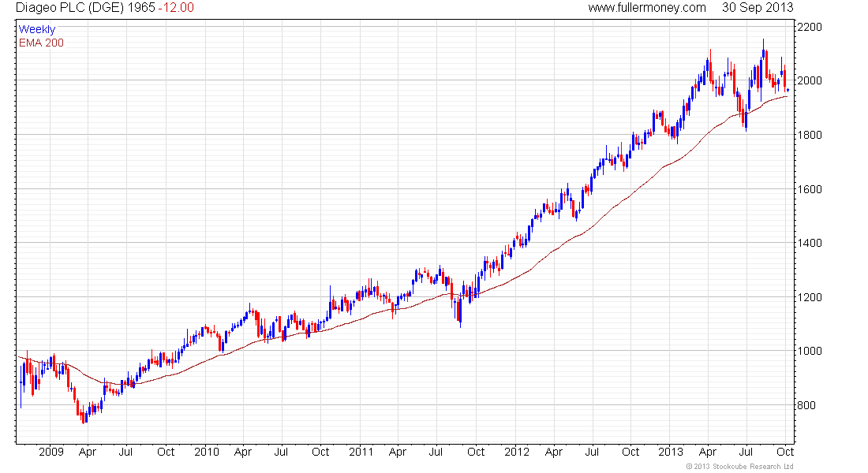Viewport: 868px width, 473px height.
Task: Click the '2010' year label on time axis
Action: (207, 452)
